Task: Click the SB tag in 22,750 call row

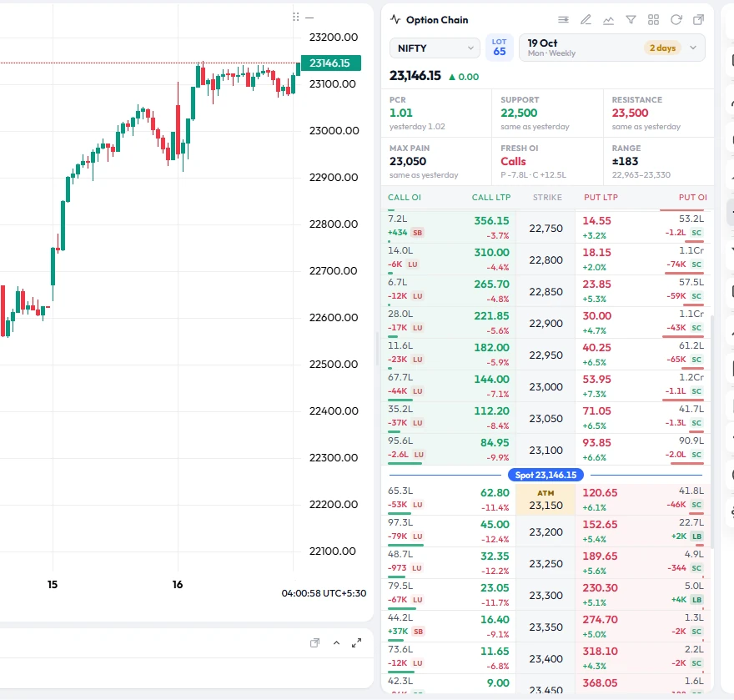Action: point(418,232)
